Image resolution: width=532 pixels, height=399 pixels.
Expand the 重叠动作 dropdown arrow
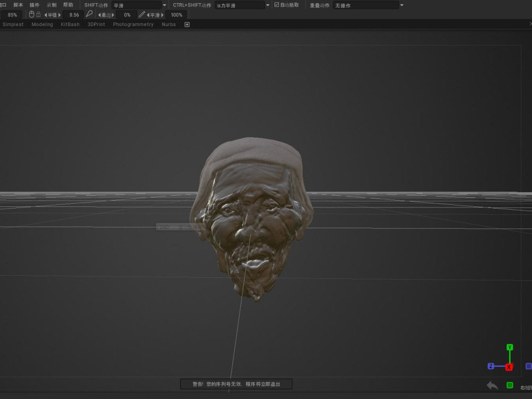click(x=402, y=5)
